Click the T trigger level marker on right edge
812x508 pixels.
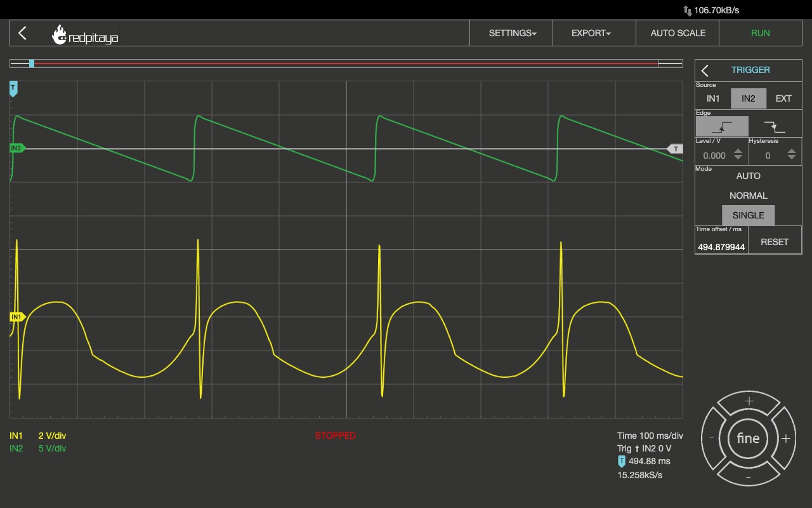(676, 149)
